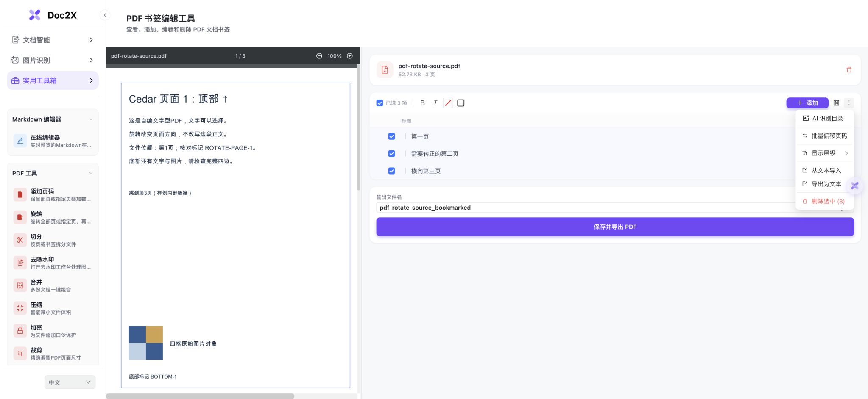Uncheck the '第一页' bookmark checkbox
Screen dimensions: 868x399
(391, 136)
